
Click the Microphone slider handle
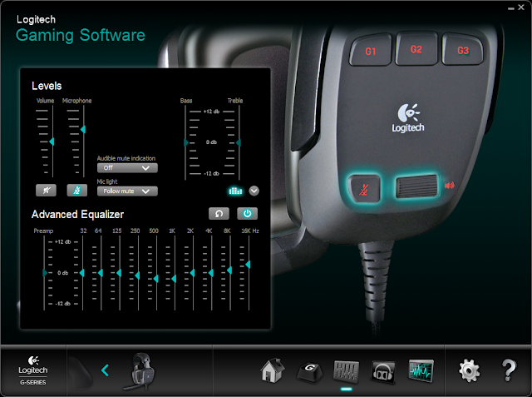point(83,129)
